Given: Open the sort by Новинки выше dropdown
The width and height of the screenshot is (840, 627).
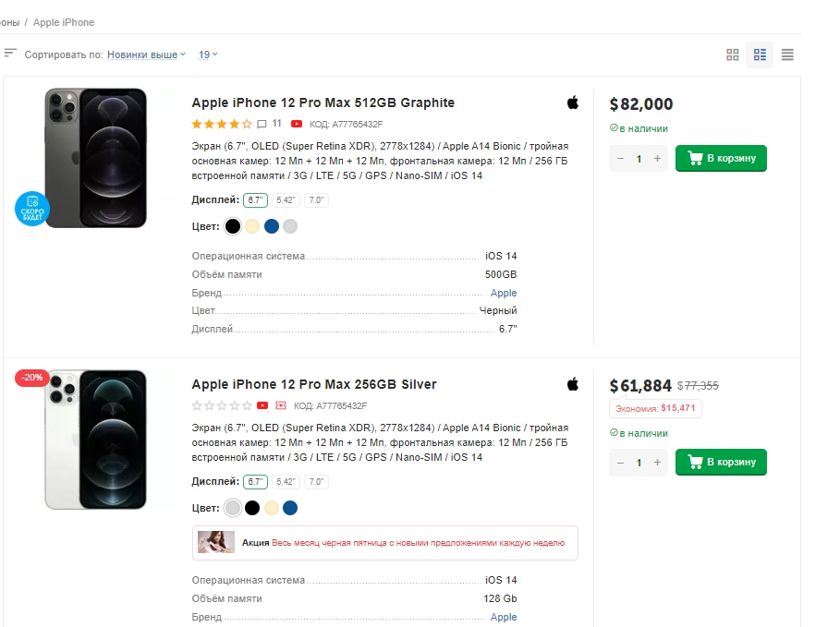Looking at the screenshot, I should coord(146,55).
